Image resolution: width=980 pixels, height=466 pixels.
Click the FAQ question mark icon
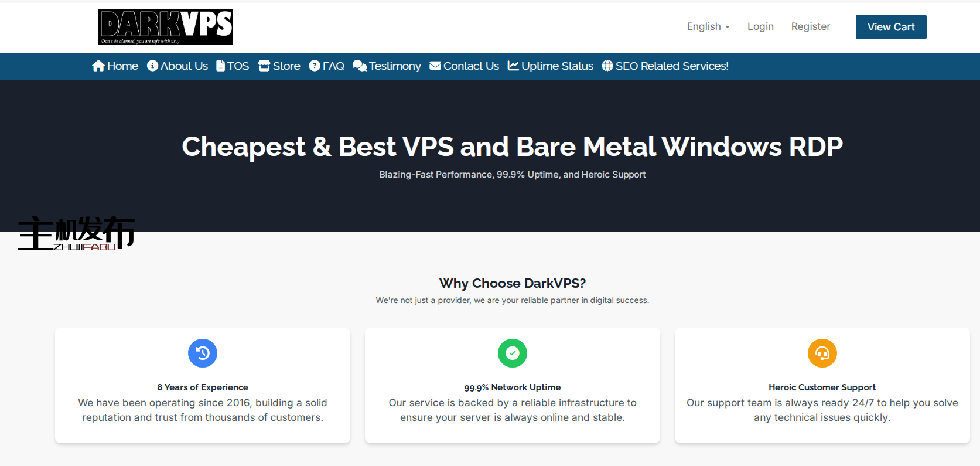pyautogui.click(x=315, y=66)
